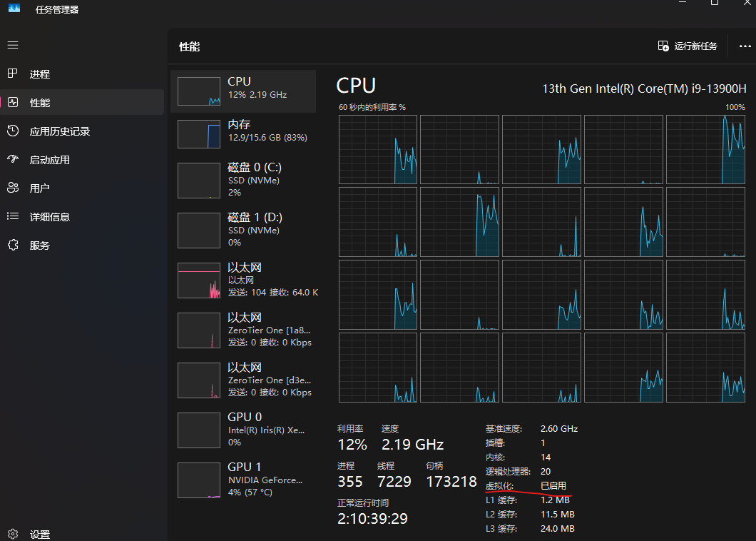Image resolution: width=756 pixels, height=541 pixels.
Task: Click the 进程 processes icon in sidebar
Action: (x=13, y=74)
